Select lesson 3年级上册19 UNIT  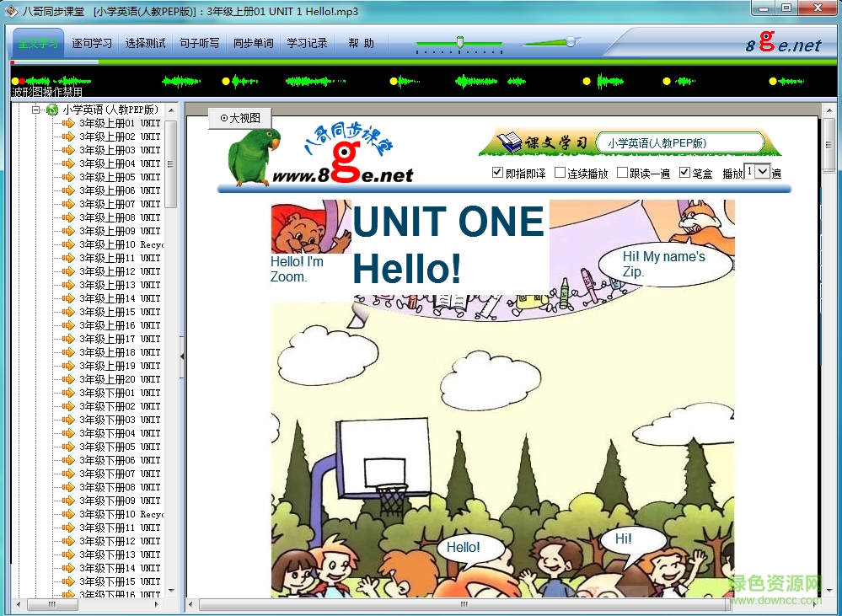[x=120, y=366]
